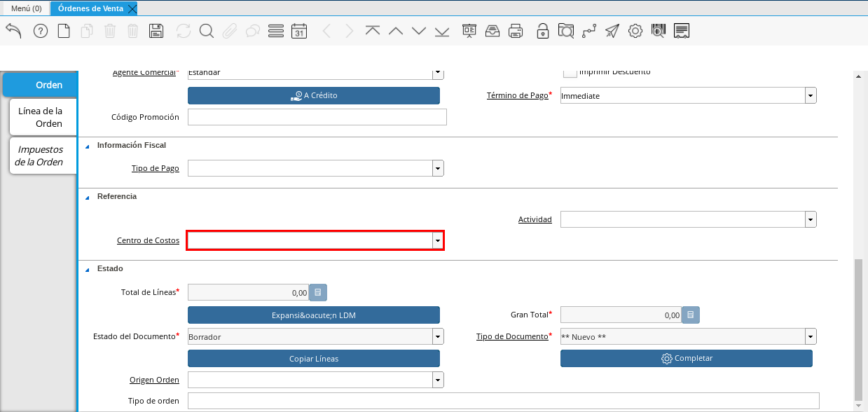Click the paper plane request icon
This screenshot has height=412, width=868.
(x=612, y=31)
